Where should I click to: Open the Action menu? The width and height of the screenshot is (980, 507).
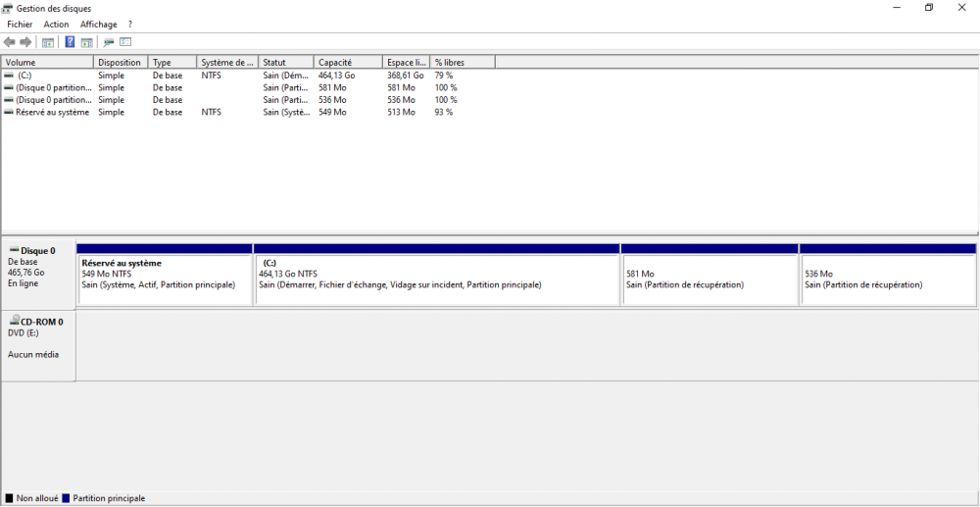click(56, 25)
